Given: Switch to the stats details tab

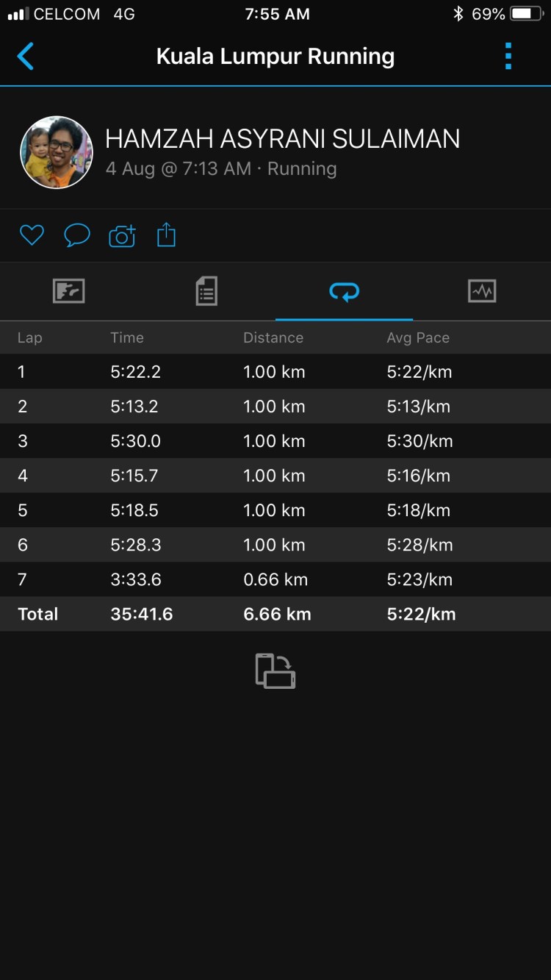Looking at the screenshot, I should [206, 291].
